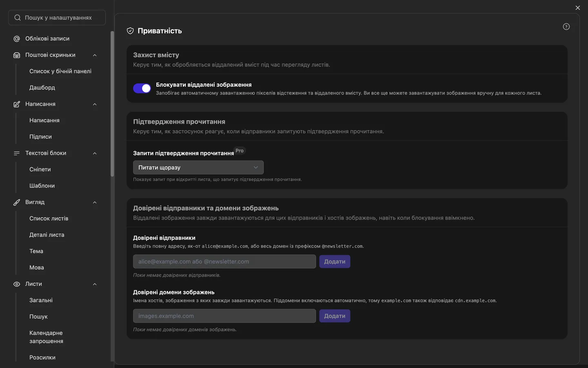588x368 pixels.
Task: Collapse the Вигляд section chevron
Action: click(95, 202)
